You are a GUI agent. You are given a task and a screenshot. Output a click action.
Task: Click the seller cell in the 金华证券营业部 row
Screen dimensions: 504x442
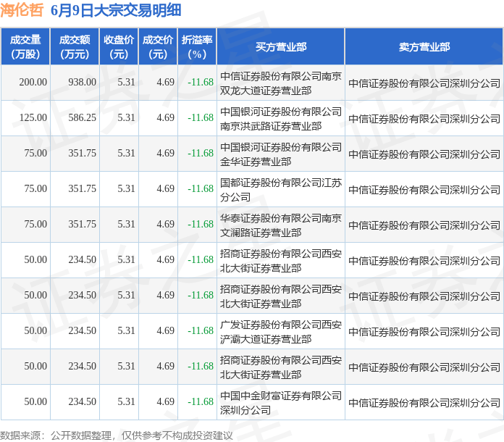coord(424,154)
